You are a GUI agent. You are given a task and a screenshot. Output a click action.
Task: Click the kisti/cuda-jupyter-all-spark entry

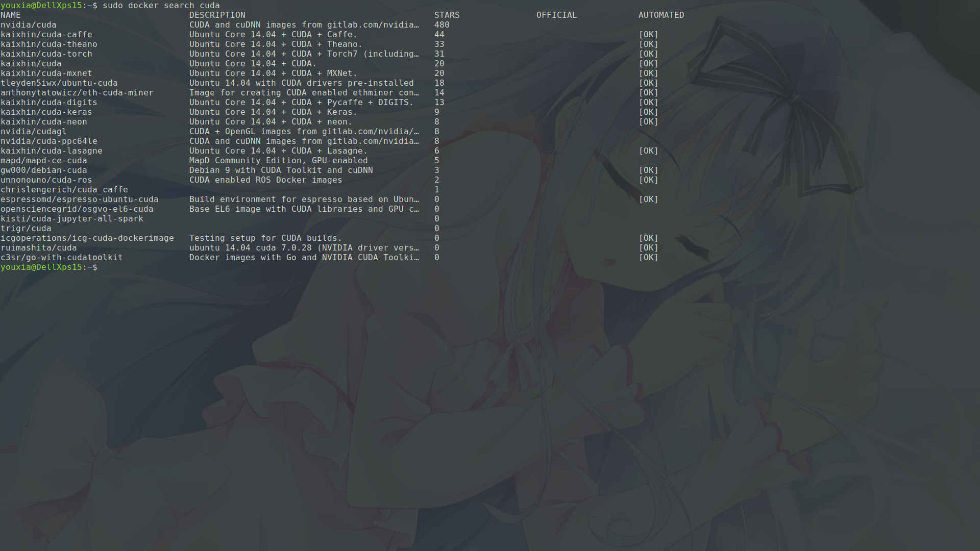pyautogui.click(x=72, y=219)
